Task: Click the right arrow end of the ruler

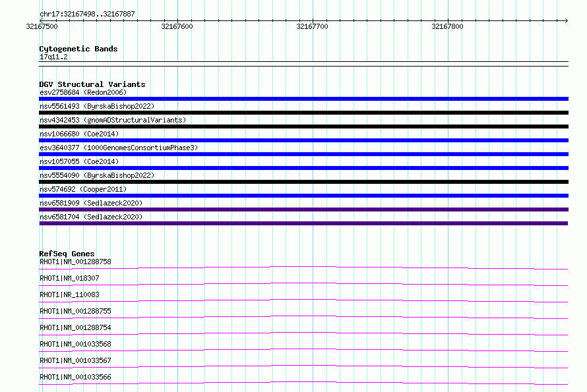Action: [566, 20]
